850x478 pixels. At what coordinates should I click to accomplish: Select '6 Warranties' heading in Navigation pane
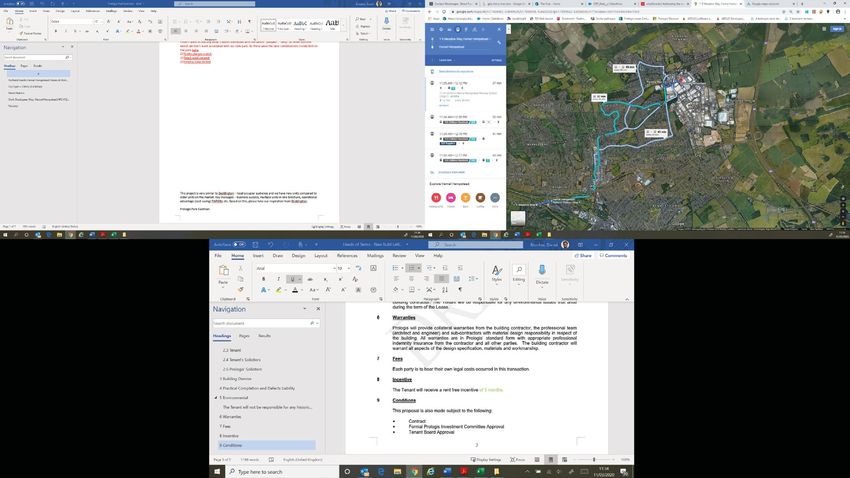point(230,417)
